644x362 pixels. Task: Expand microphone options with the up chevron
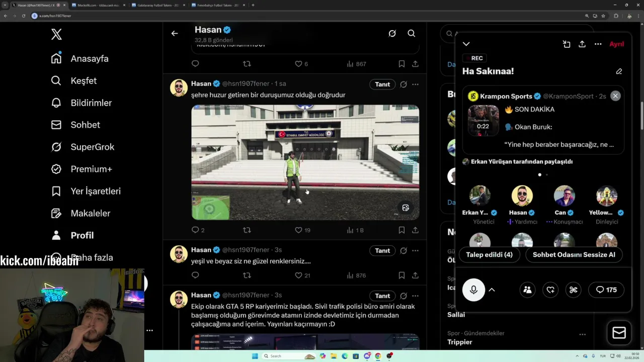point(492,290)
